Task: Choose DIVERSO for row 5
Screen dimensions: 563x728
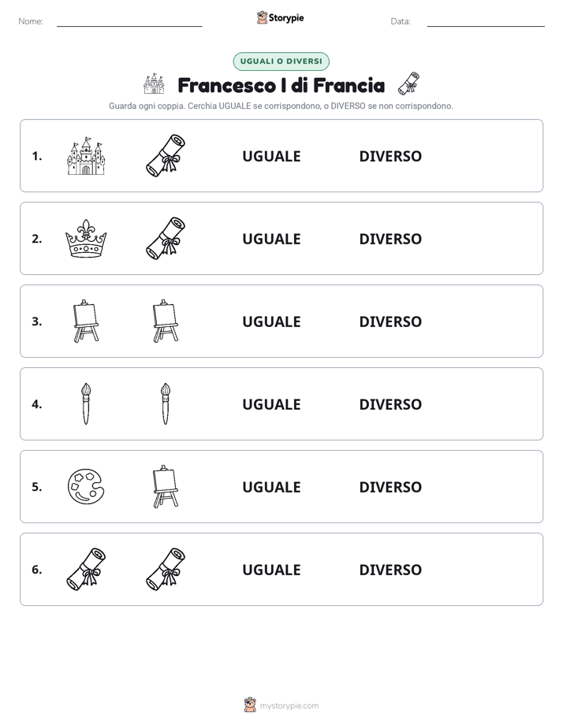Action: [390, 487]
